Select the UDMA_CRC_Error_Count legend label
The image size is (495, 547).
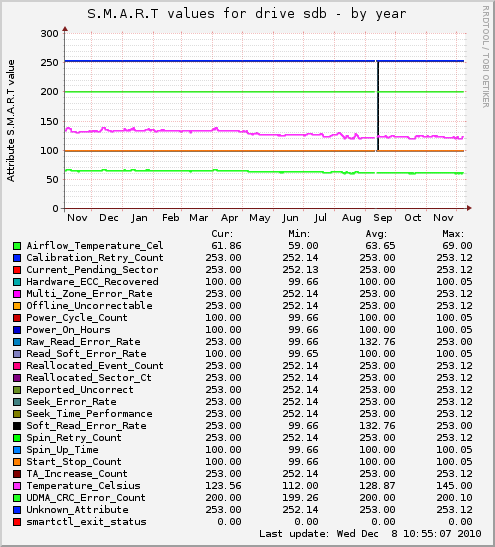(x=86, y=498)
